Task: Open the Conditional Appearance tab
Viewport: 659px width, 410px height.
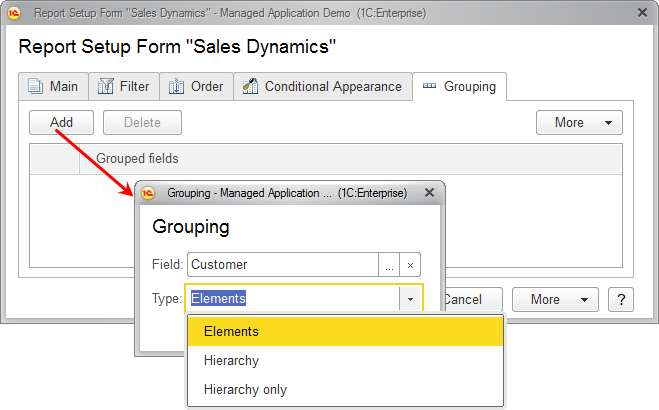Action: (x=323, y=86)
